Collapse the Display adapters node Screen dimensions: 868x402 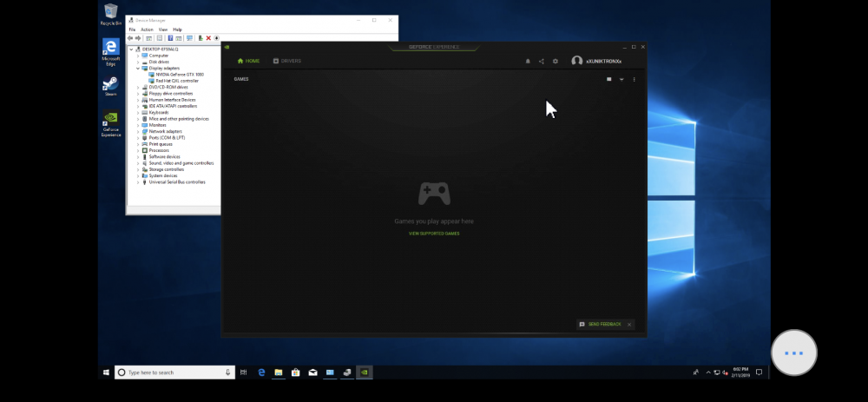tap(138, 68)
